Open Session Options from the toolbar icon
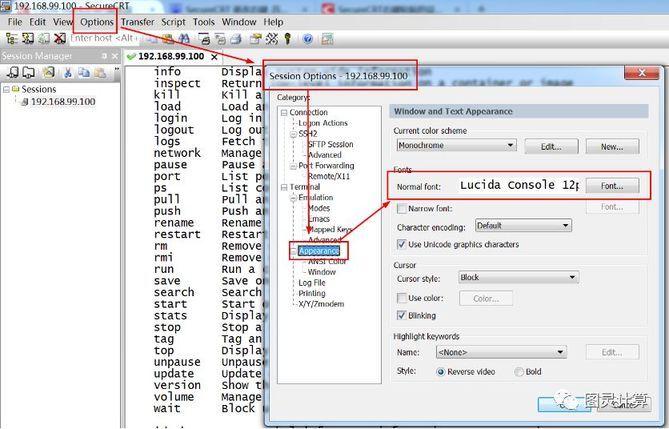Screen dimensions: 669x429 tap(256, 39)
